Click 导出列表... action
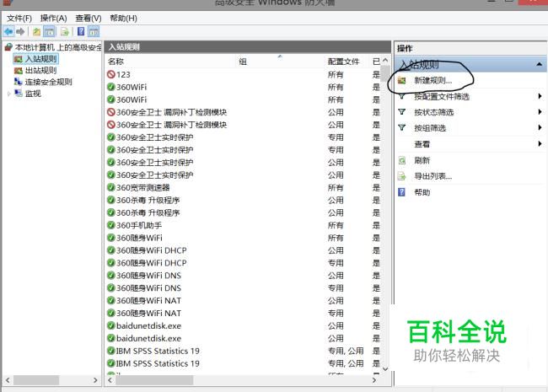The image size is (548, 392). [x=433, y=176]
